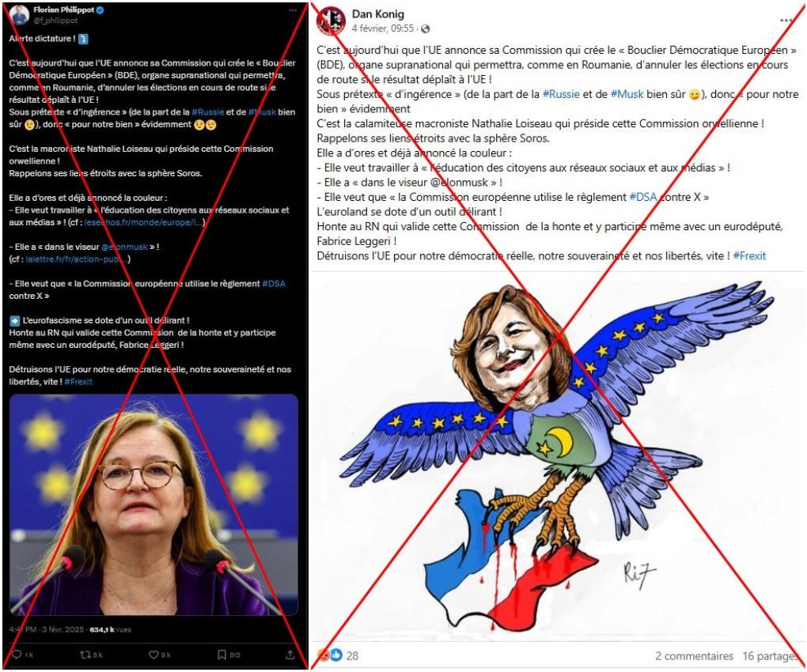Image resolution: width=807 pixels, height=672 pixels.
Task: Click the like reaction icon showing 28
Action: click(335, 655)
